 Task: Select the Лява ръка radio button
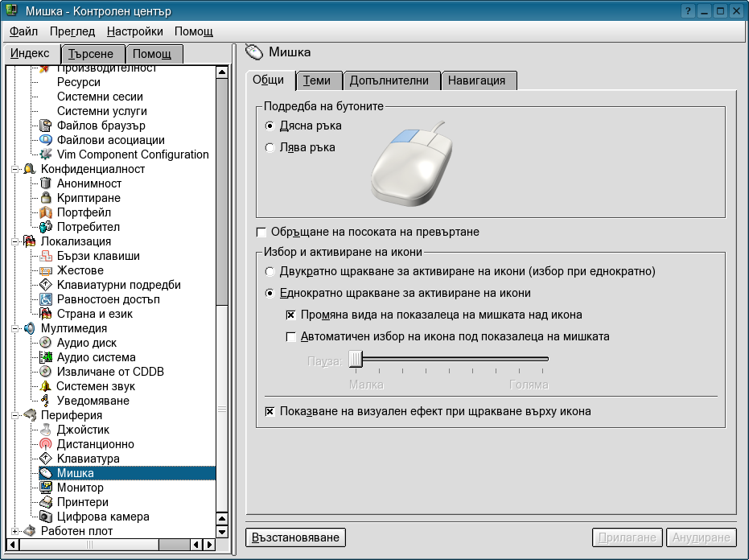[x=270, y=147]
